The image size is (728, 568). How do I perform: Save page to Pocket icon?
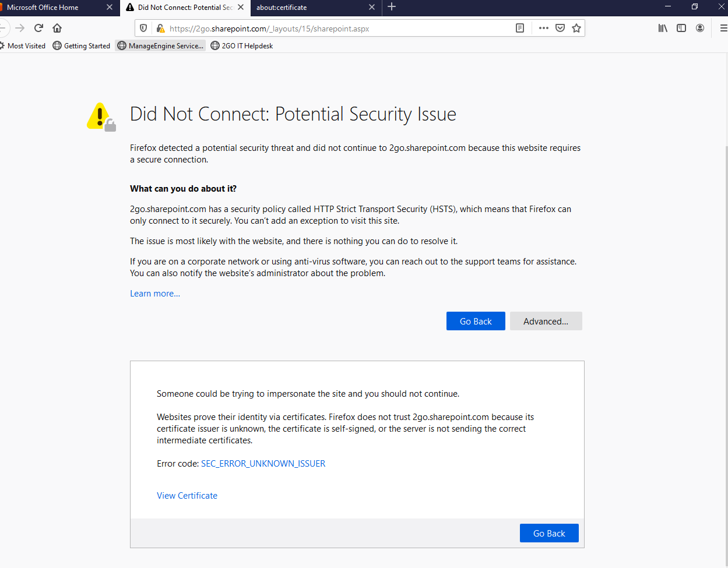(560, 28)
